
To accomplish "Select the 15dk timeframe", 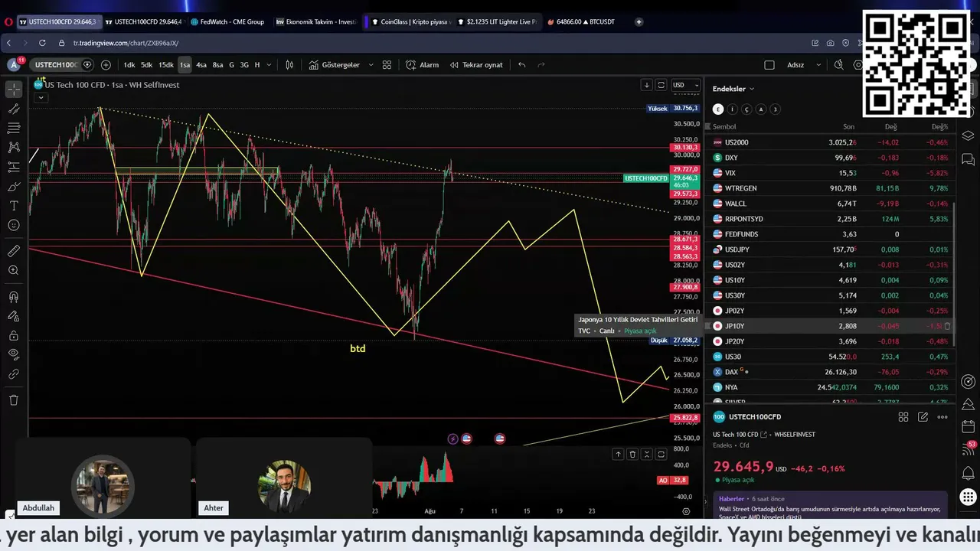I will coord(166,65).
